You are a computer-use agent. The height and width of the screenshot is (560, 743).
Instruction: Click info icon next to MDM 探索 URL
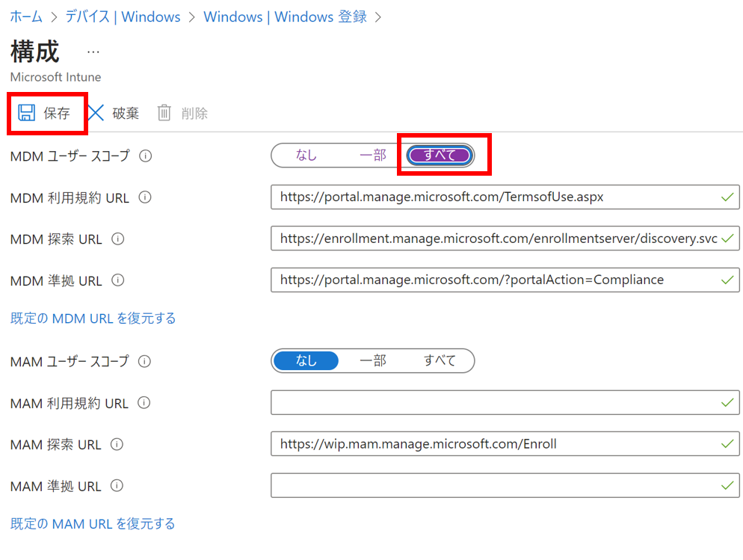coord(118,239)
